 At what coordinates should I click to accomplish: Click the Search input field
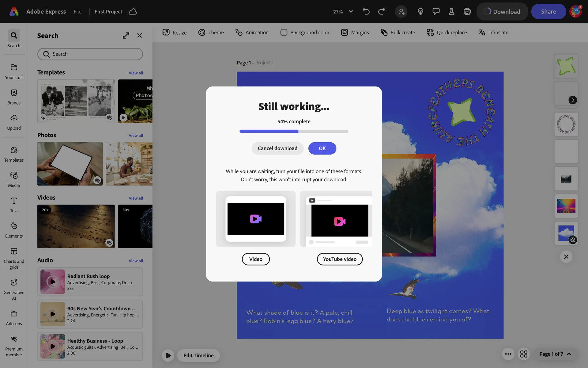(x=90, y=54)
